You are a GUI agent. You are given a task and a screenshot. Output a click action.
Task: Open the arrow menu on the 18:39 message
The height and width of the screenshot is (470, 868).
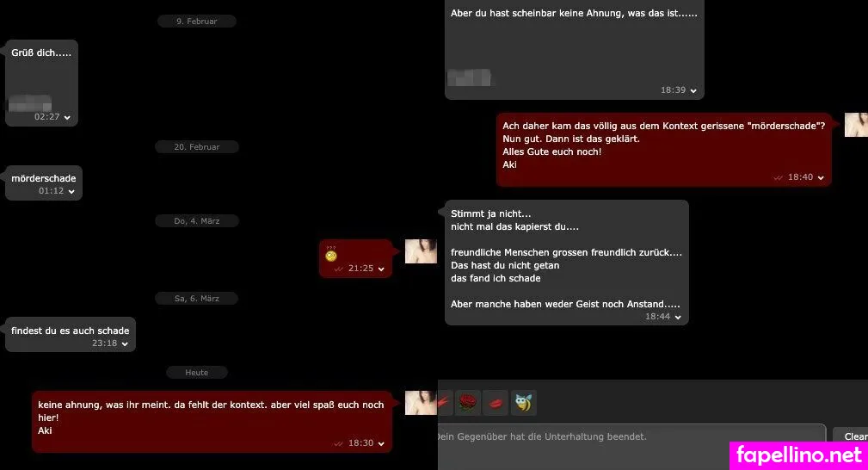coord(693,91)
